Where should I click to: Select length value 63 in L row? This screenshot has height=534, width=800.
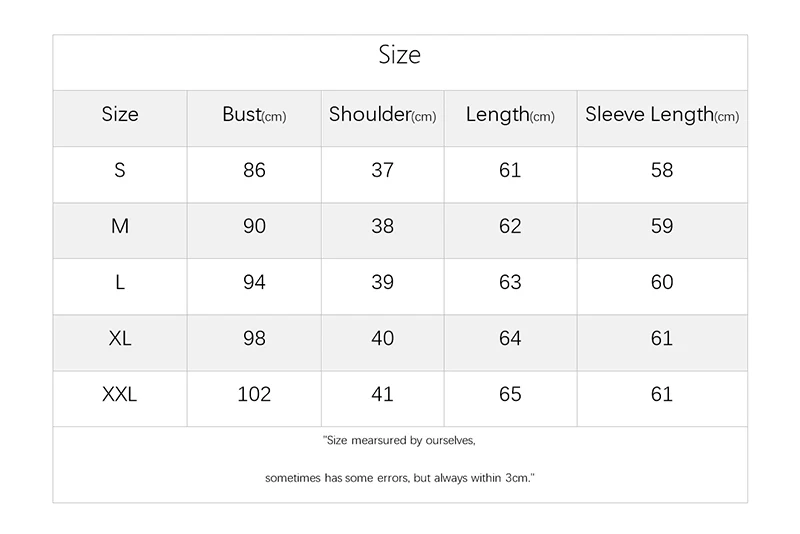pos(510,282)
